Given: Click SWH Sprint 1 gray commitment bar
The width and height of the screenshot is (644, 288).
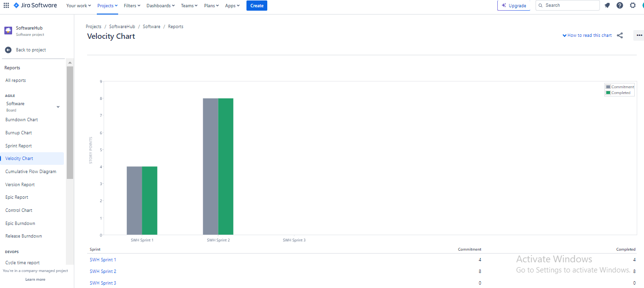Looking at the screenshot, I should click(135, 201).
